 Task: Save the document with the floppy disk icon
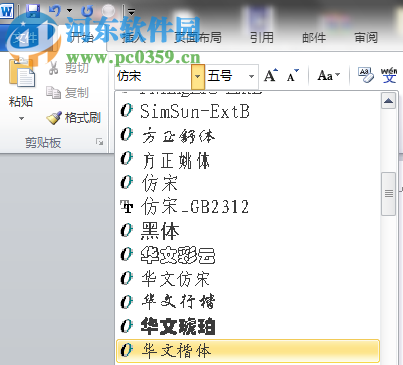point(33,11)
